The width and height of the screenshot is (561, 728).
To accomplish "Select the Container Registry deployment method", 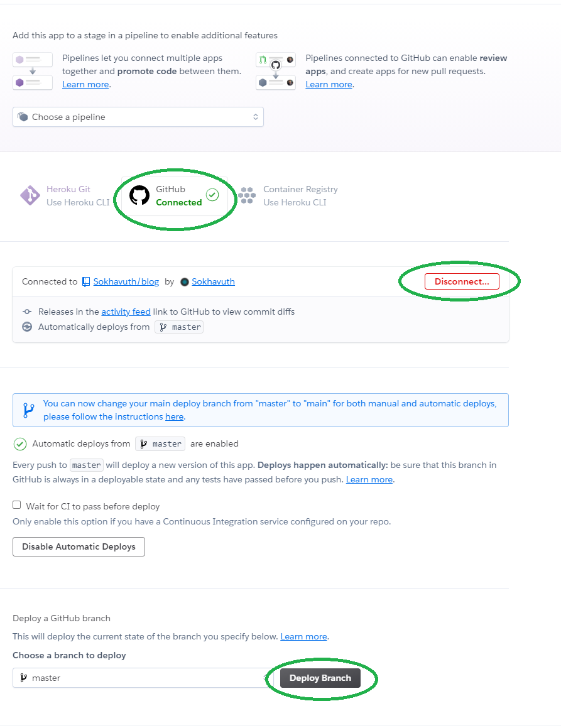I will [x=288, y=195].
